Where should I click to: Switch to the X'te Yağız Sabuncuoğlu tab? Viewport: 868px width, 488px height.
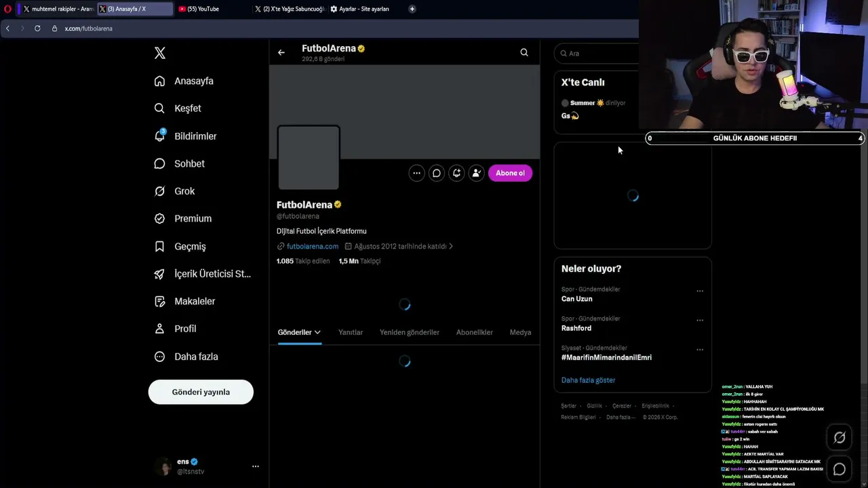tap(290, 9)
